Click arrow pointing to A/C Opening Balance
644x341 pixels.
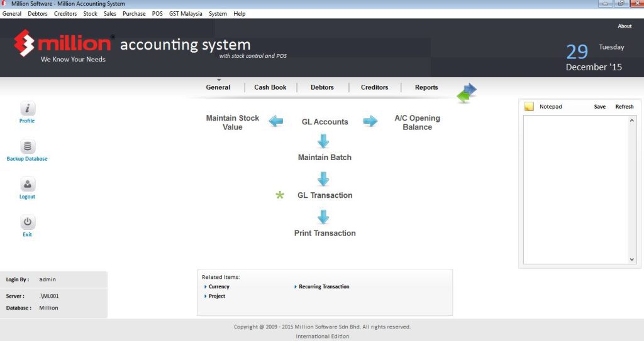tap(370, 121)
